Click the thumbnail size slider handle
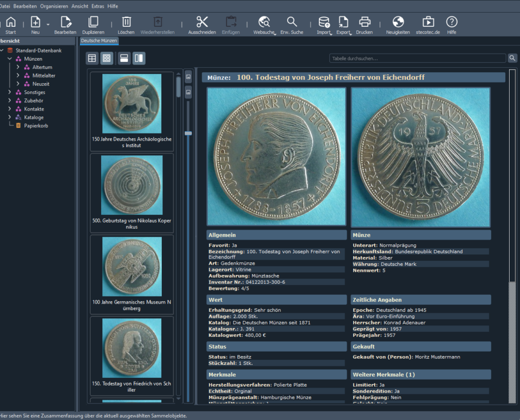The height and width of the screenshot is (420, 520). (x=188, y=133)
